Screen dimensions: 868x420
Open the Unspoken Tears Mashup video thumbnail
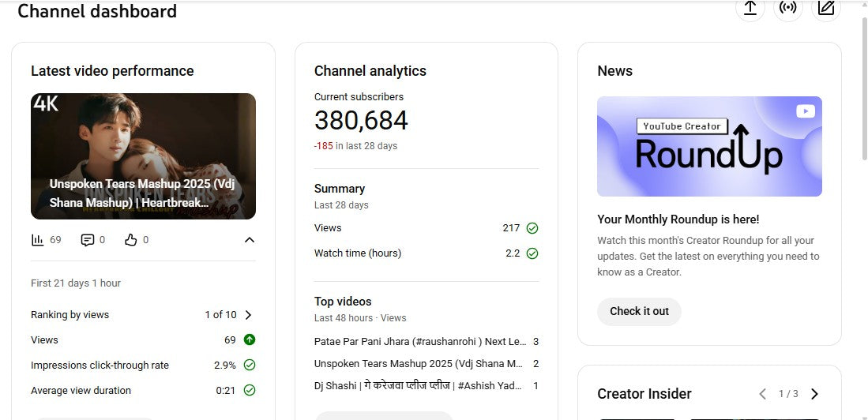point(143,156)
